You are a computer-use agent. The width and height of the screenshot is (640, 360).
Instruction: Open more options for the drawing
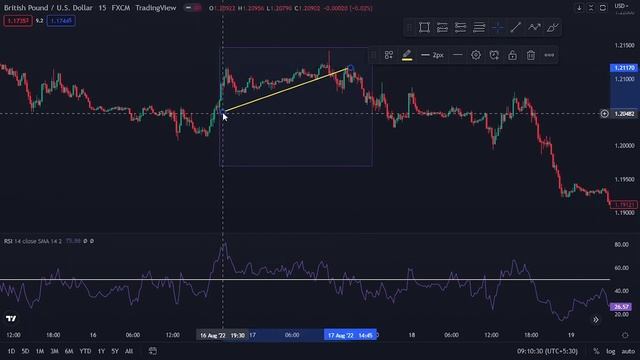click(549, 55)
